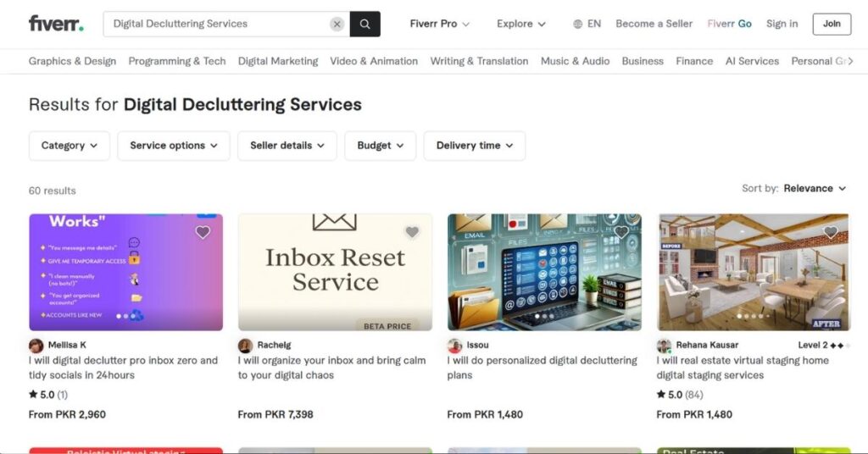Open the Digital Marketing category
868x454 pixels.
point(278,61)
